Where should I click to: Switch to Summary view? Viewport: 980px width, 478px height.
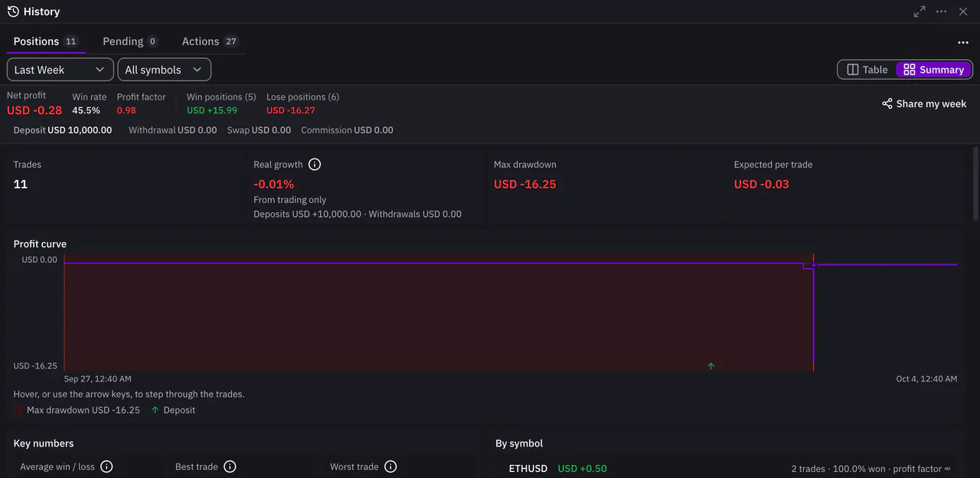pyautogui.click(x=934, y=70)
